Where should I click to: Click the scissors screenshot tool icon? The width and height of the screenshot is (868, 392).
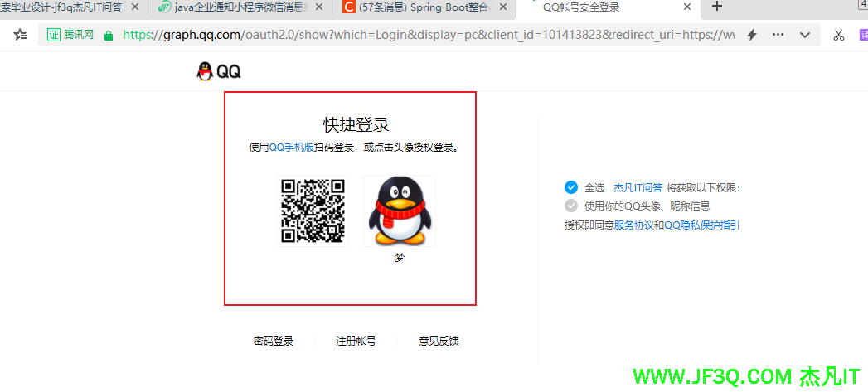point(838,35)
